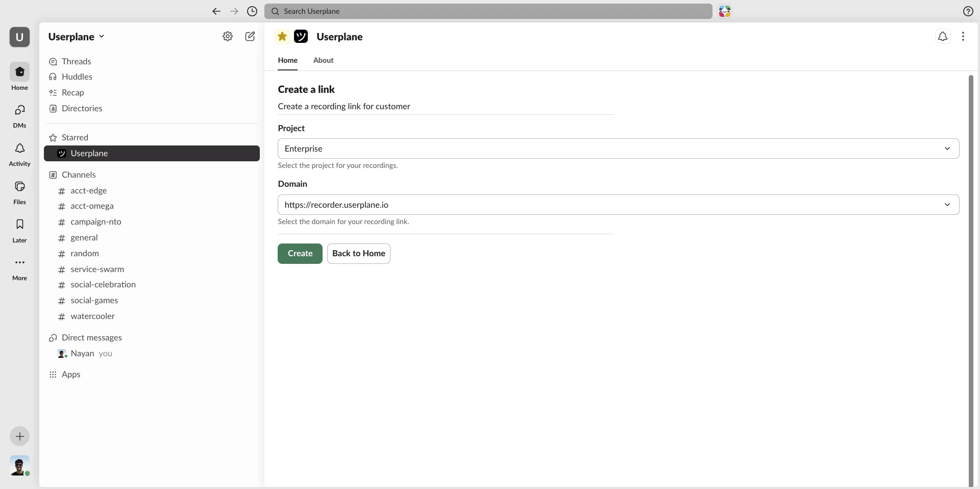
Task: Click the Back to Home button
Action: click(359, 254)
